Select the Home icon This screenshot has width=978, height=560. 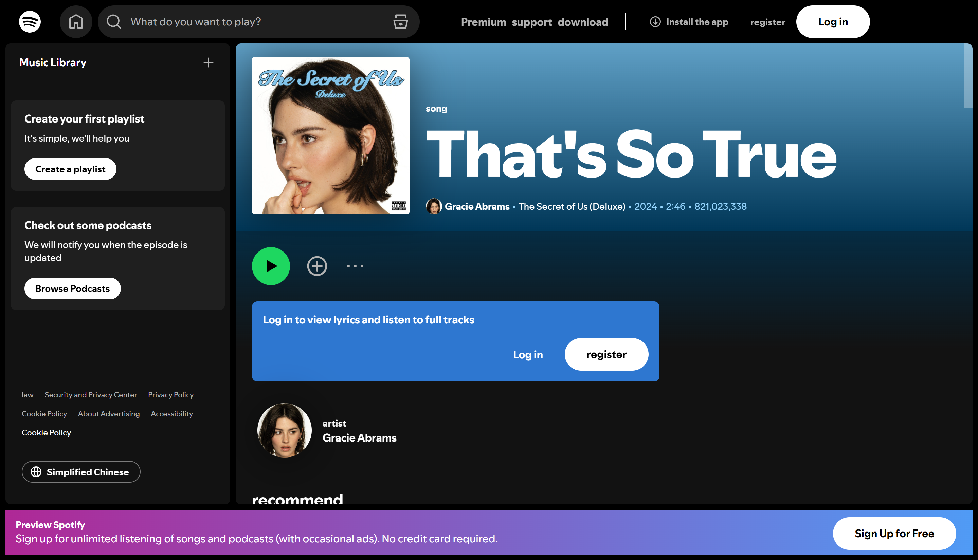76,21
